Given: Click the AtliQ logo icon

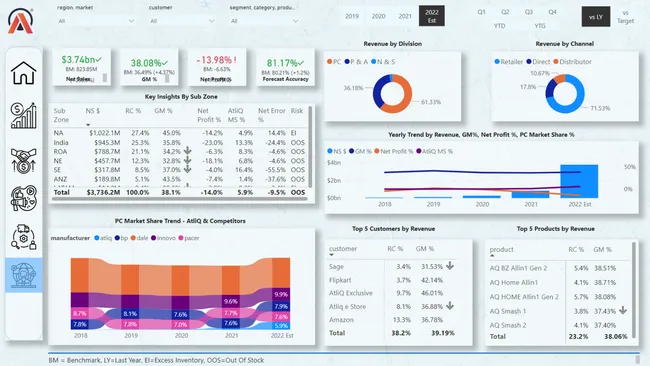Looking at the screenshot, I should (20, 21).
